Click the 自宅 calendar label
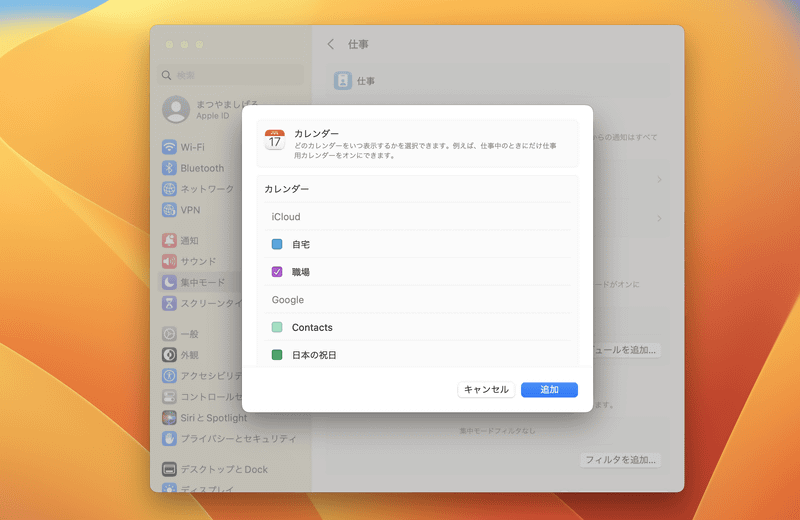 (x=301, y=244)
